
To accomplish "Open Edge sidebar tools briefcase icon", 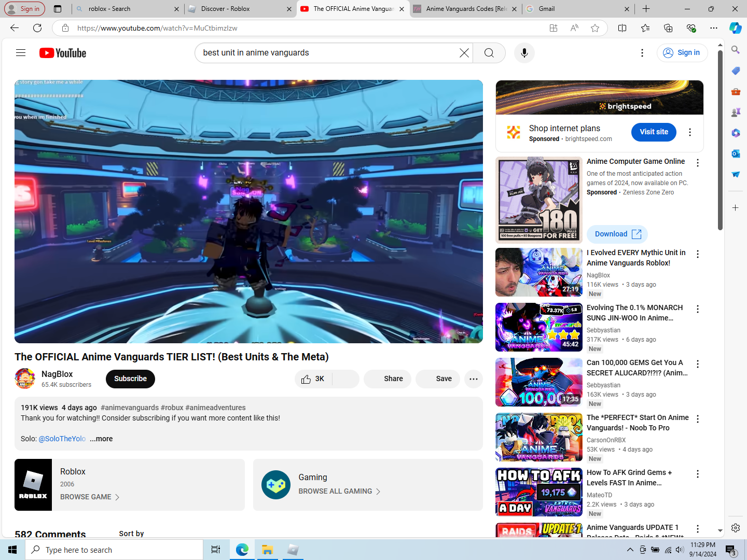I will tap(735, 91).
